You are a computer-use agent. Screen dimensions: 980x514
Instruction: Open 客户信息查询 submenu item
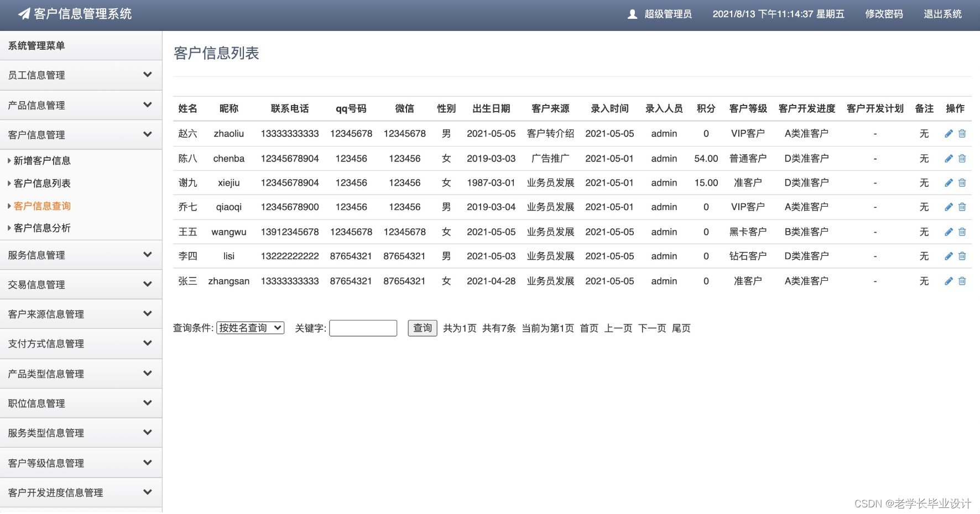[42, 206]
